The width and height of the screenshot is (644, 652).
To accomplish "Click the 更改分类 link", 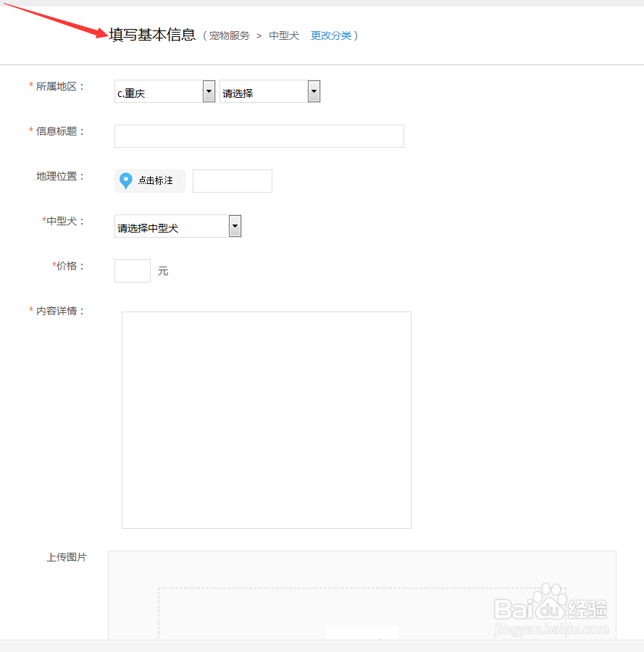I will (332, 35).
